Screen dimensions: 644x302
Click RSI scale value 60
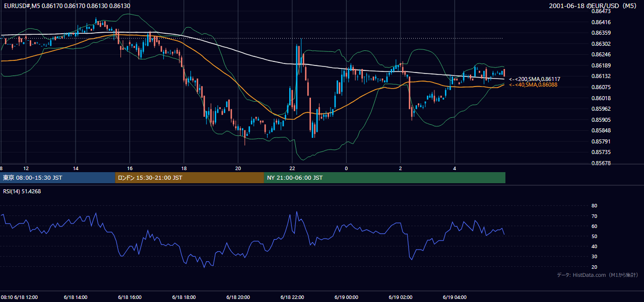point(594,226)
